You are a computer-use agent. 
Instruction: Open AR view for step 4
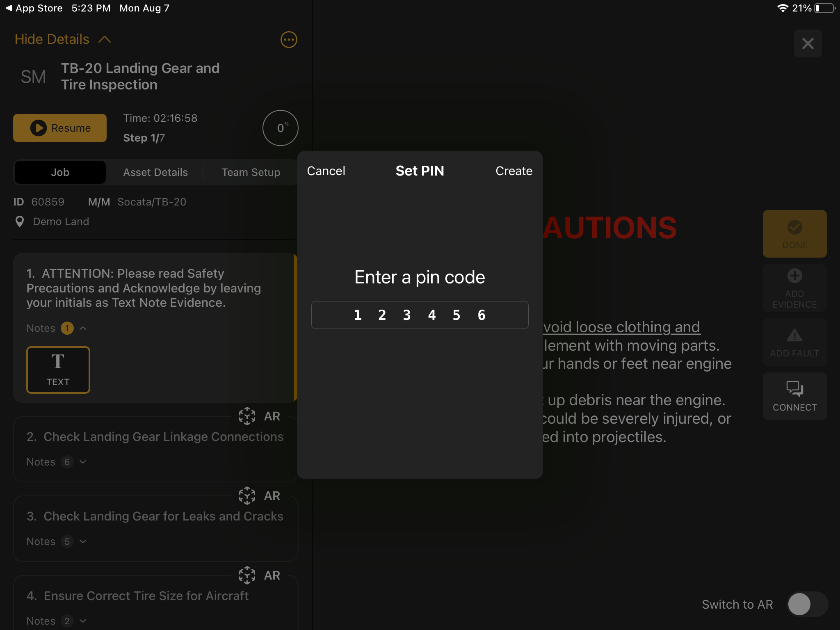(260, 575)
